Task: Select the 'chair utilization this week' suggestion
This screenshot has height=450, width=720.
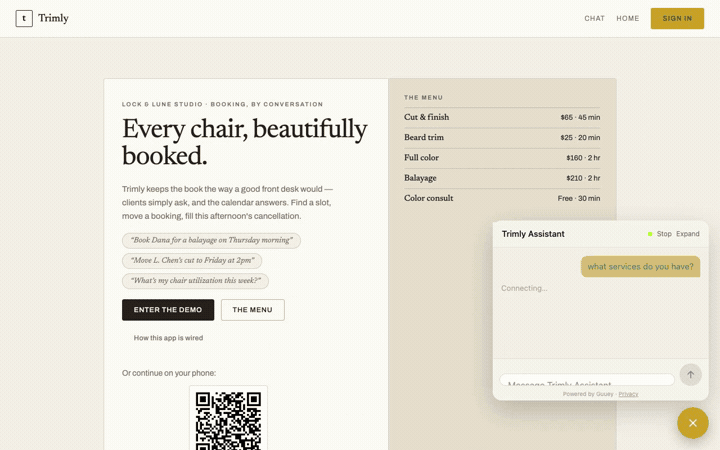Action: coord(195,281)
